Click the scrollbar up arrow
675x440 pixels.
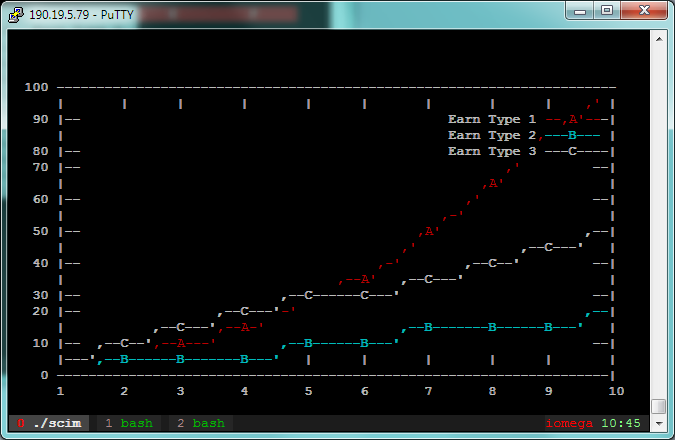pos(659,39)
